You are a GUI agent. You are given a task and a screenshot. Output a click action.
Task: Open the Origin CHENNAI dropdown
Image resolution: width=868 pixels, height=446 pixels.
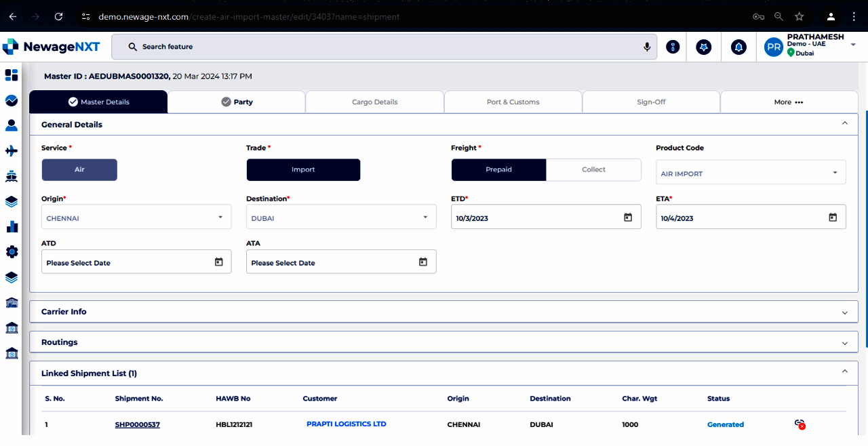point(136,218)
